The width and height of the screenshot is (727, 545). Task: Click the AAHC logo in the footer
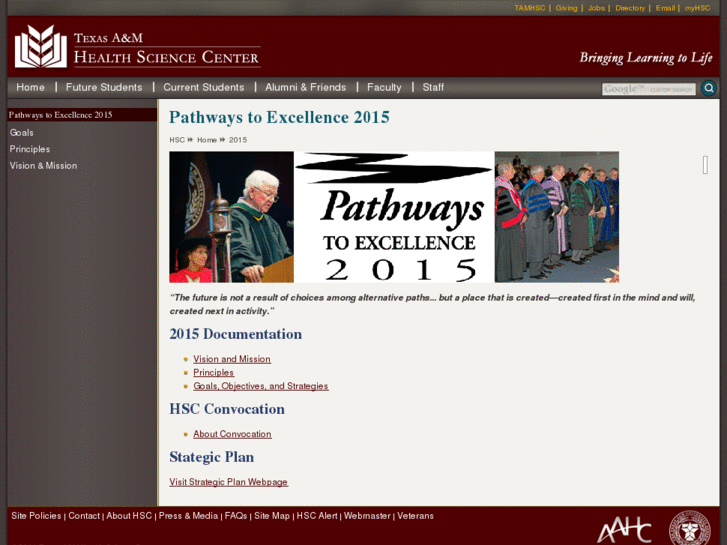tap(624, 528)
